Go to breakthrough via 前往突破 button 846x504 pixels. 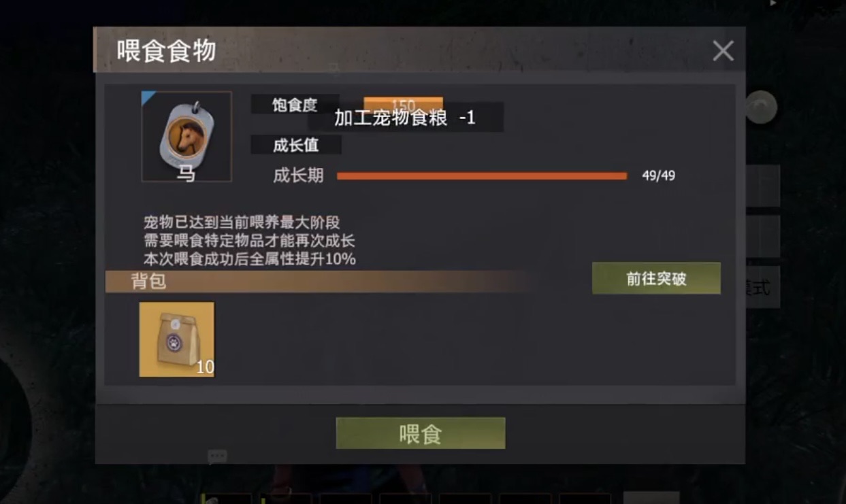click(x=656, y=278)
